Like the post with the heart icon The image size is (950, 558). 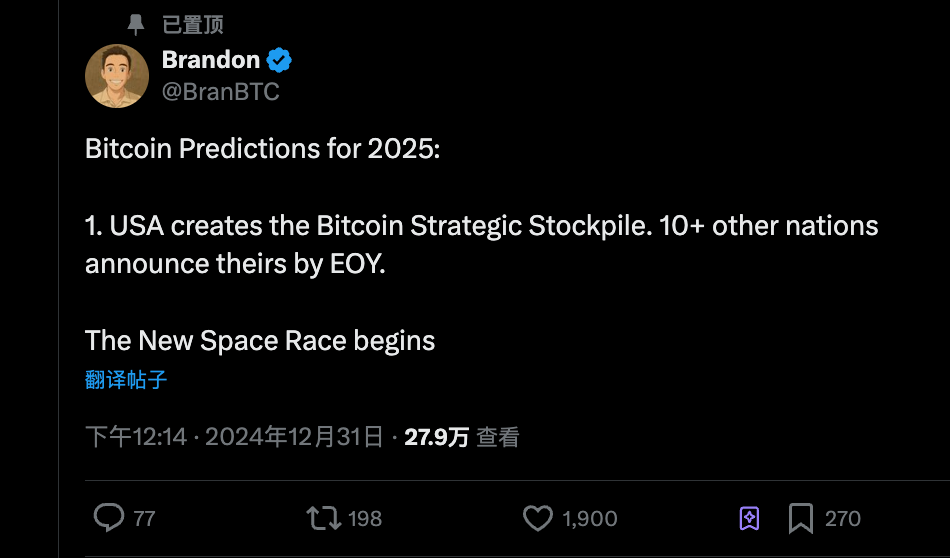[x=538, y=517]
